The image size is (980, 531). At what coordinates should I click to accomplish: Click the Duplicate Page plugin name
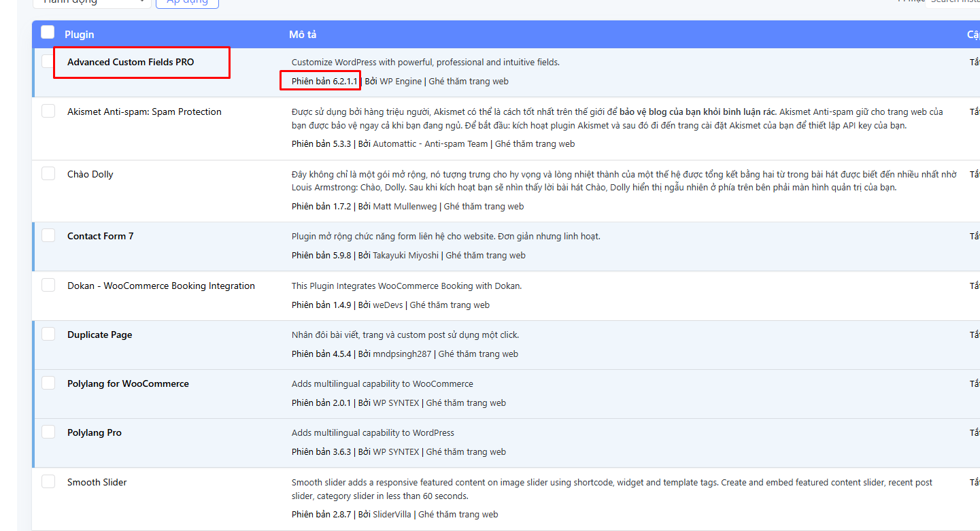coord(100,335)
